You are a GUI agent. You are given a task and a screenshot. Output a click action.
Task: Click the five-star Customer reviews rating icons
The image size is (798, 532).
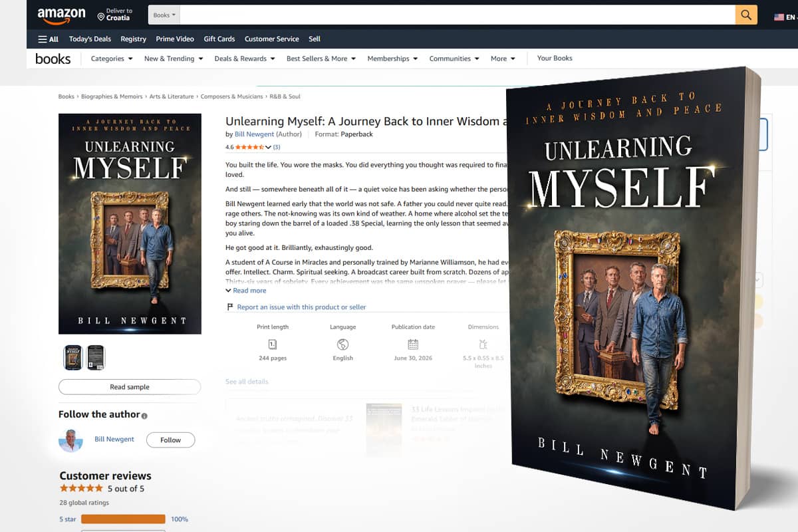pos(81,489)
